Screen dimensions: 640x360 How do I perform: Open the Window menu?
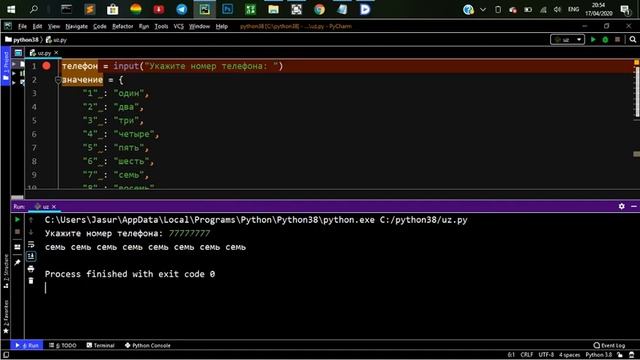pos(199,26)
